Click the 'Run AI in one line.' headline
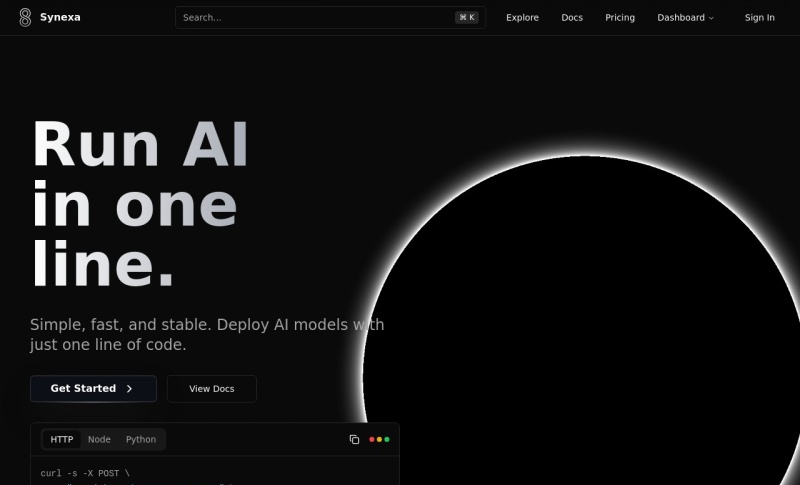Image resolution: width=800 pixels, height=485 pixels. [140, 204]
